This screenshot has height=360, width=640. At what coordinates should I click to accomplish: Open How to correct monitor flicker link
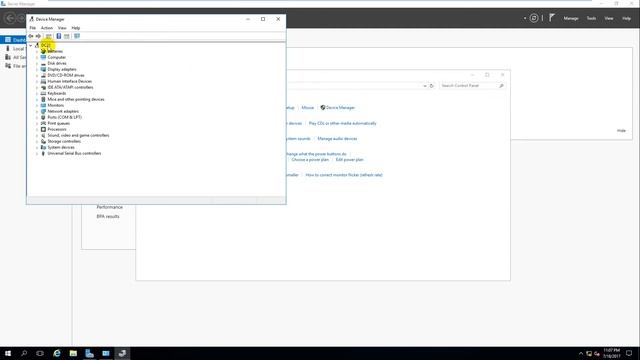click(x=344, y=175)
